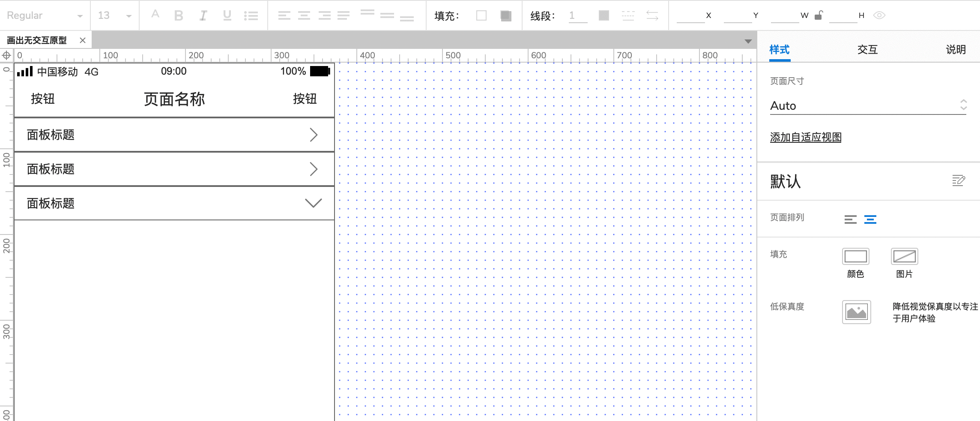Select the 线段 line color swatch
The height and width of the screenshot is (421, 980).
(x=603, y=15)
